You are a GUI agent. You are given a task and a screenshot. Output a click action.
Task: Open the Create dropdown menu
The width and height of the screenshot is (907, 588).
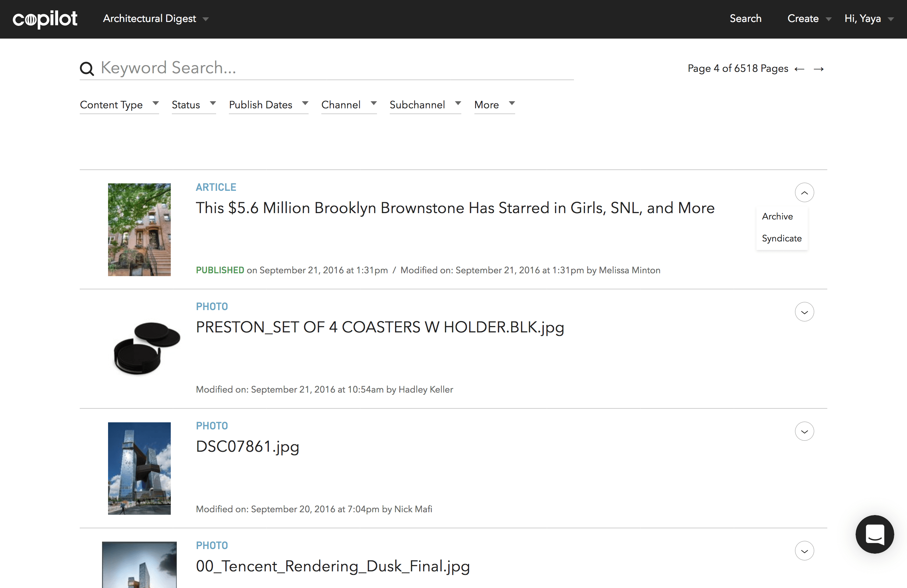pos(809,19)
